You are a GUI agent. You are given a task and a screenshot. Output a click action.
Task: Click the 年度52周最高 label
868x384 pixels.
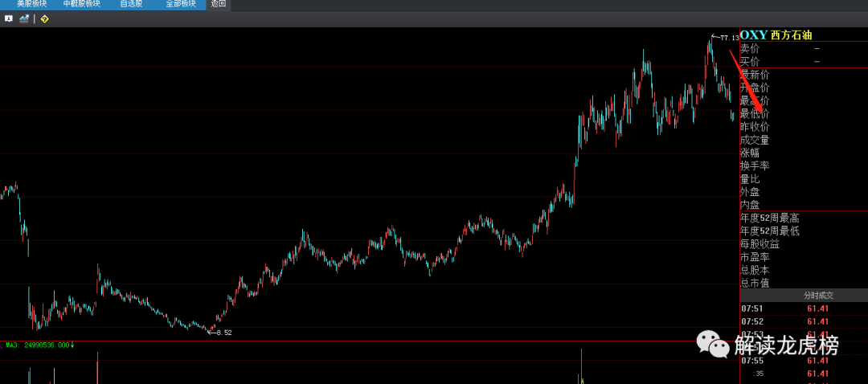(769, 219)
